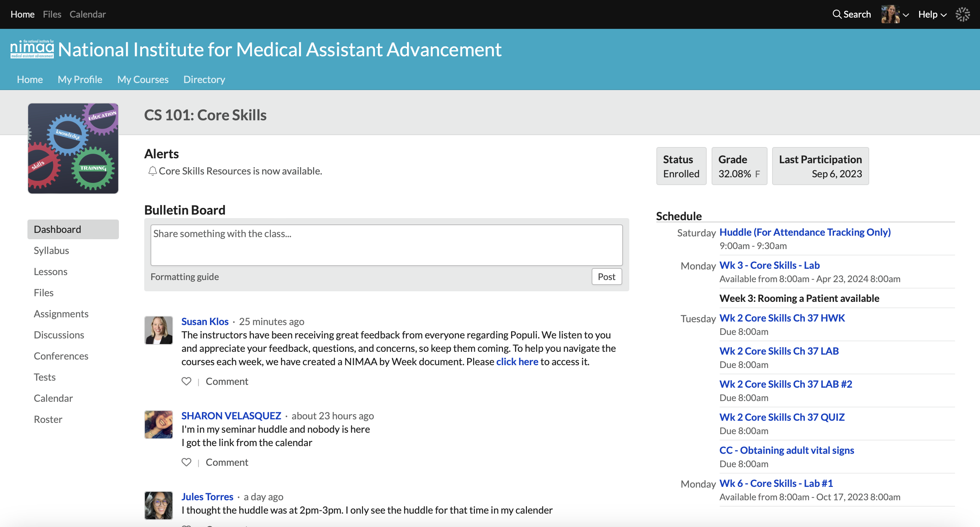Click the Populi spinner icon top right
This screenshot has width=980, height=527.
[962, 14]
